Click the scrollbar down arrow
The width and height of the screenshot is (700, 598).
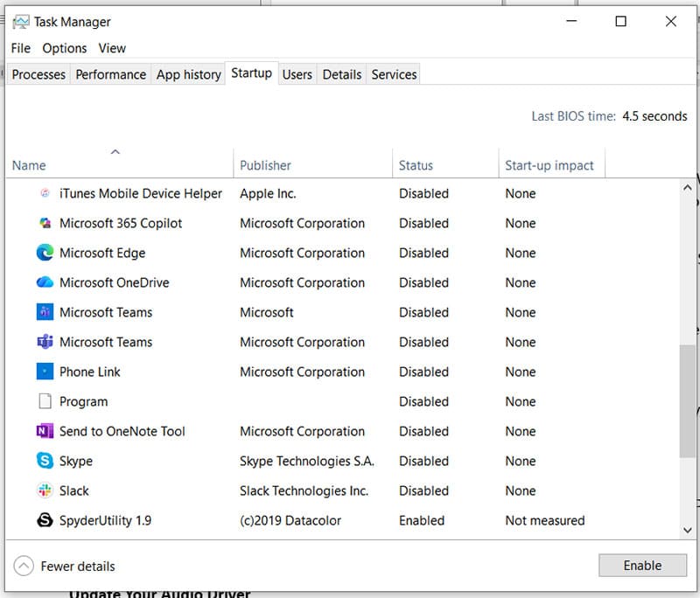point(687,529)
